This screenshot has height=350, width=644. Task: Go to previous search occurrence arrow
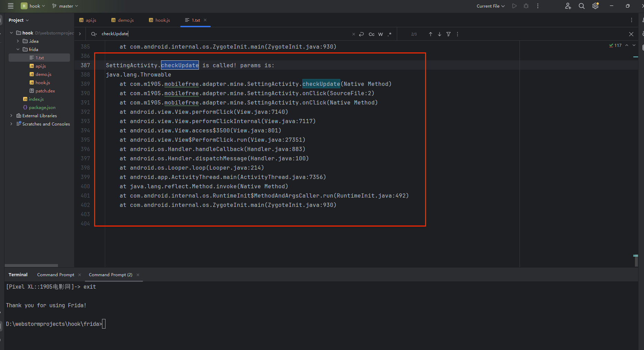coord(431,34)
